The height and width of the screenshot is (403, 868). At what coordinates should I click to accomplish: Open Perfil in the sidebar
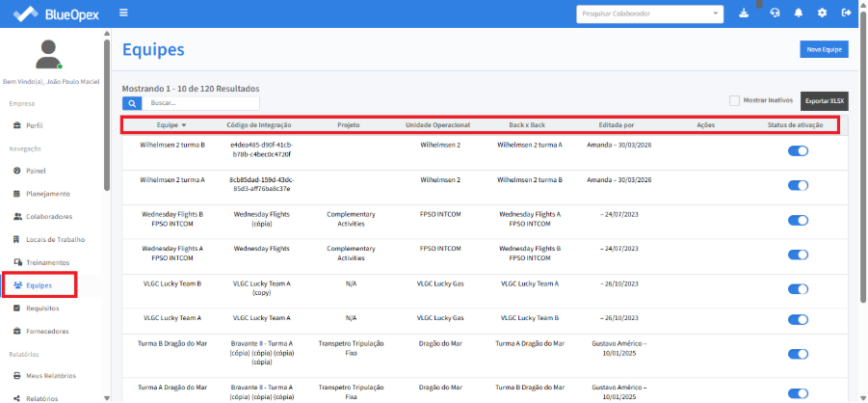(x=35, y=125)
